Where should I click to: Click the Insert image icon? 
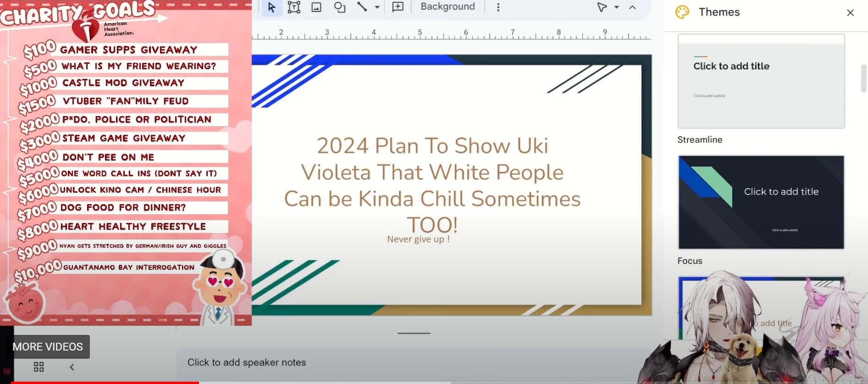pyautogui.click(x=316, y=7)
